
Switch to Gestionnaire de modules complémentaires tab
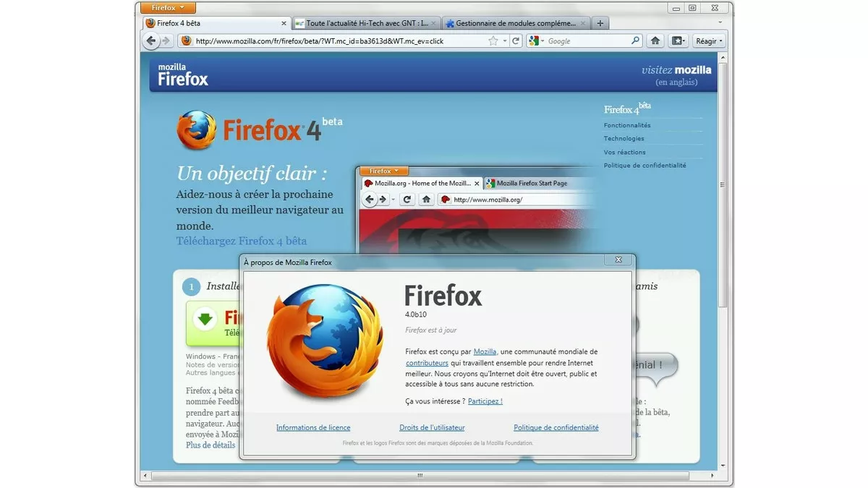(x=515, y=23)
